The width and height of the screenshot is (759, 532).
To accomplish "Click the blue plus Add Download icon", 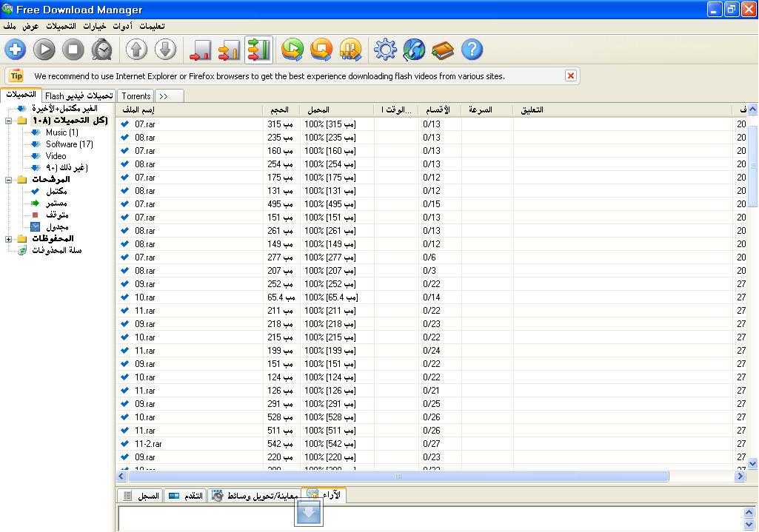I will (15, 50).
